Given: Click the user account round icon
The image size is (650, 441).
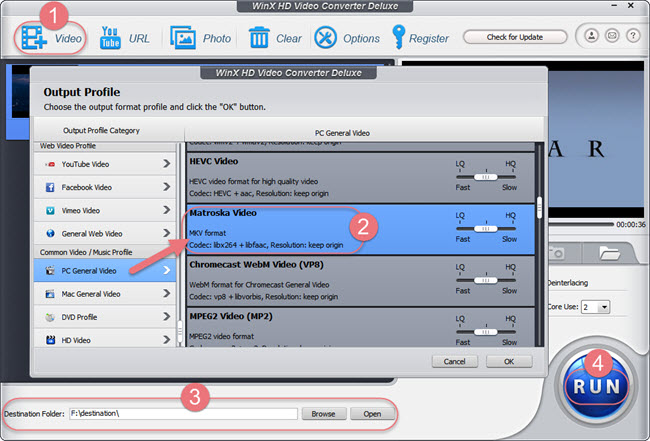Looking at the screenshot, I should pyautogui.click(x=592, y=36).
